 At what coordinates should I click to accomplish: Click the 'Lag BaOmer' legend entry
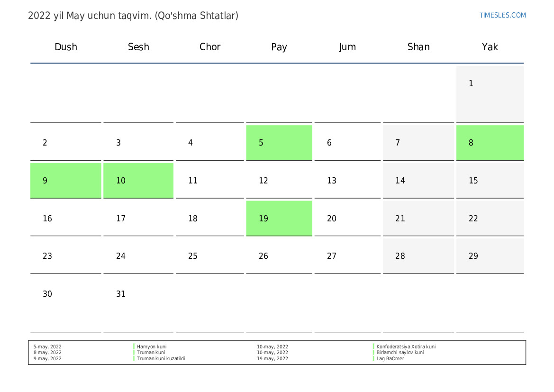390,359
